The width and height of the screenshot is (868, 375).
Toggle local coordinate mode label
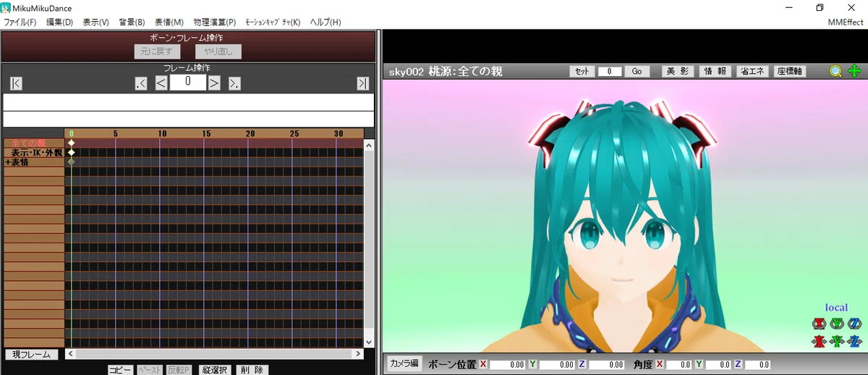pyautogui.click(x=836, y=308)
